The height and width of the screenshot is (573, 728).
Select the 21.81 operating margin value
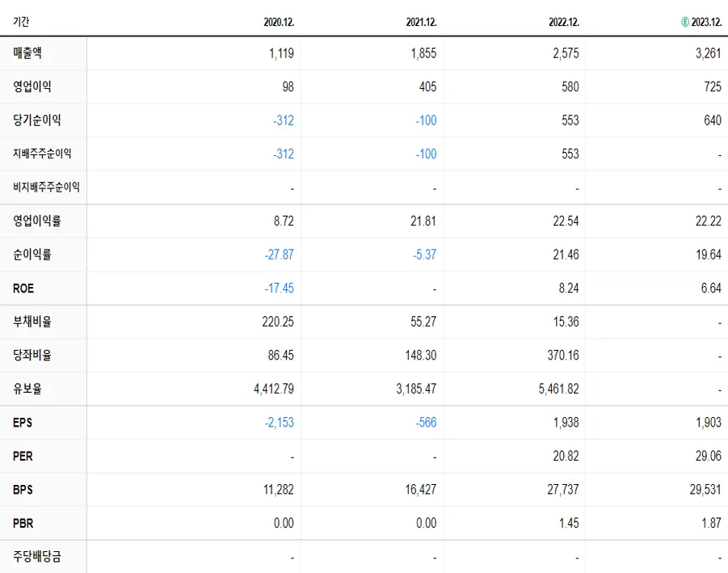pos(423,221)
